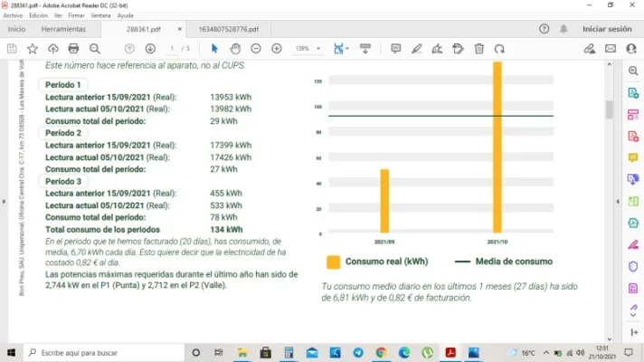Open the Create PDF sidebar tool
The height and width of the screenshot is (362, 644).
coord(633,136)
